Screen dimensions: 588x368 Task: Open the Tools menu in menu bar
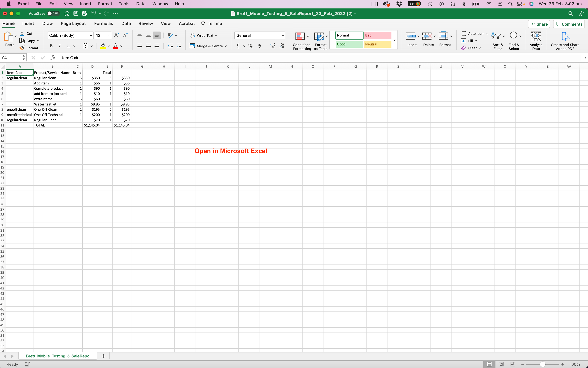point(124,4)
